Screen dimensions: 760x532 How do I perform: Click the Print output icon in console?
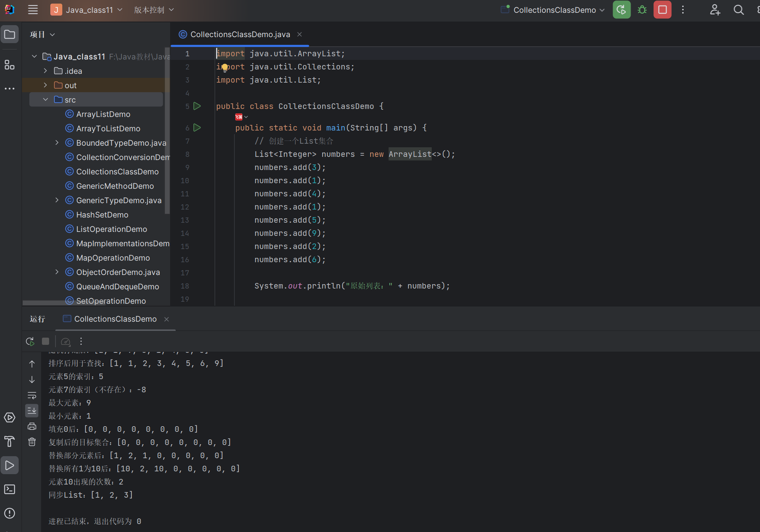point(32,426)
